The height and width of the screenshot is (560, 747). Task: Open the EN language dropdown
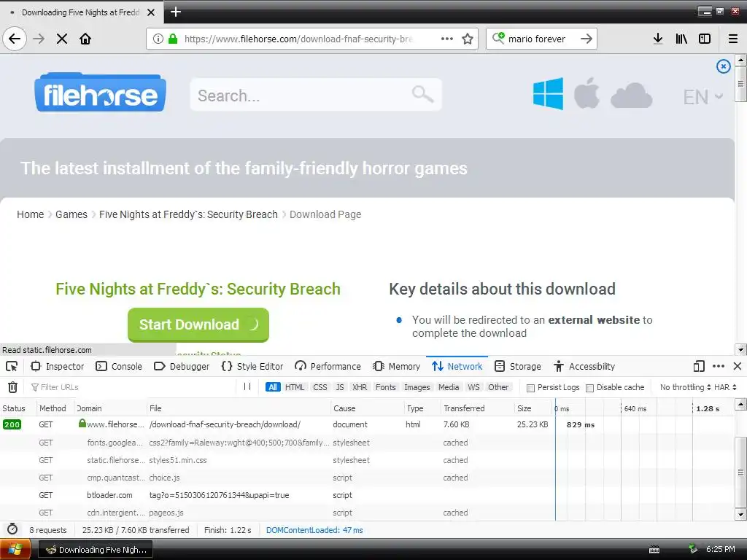703,97
